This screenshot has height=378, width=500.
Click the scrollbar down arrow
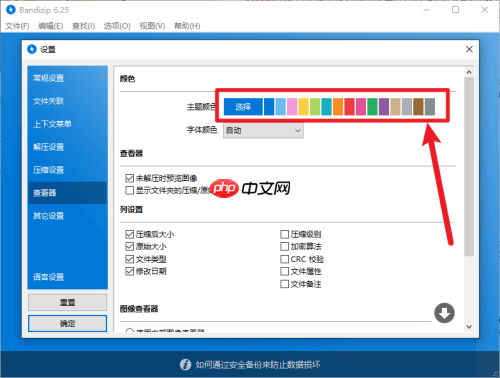[469, 327]
